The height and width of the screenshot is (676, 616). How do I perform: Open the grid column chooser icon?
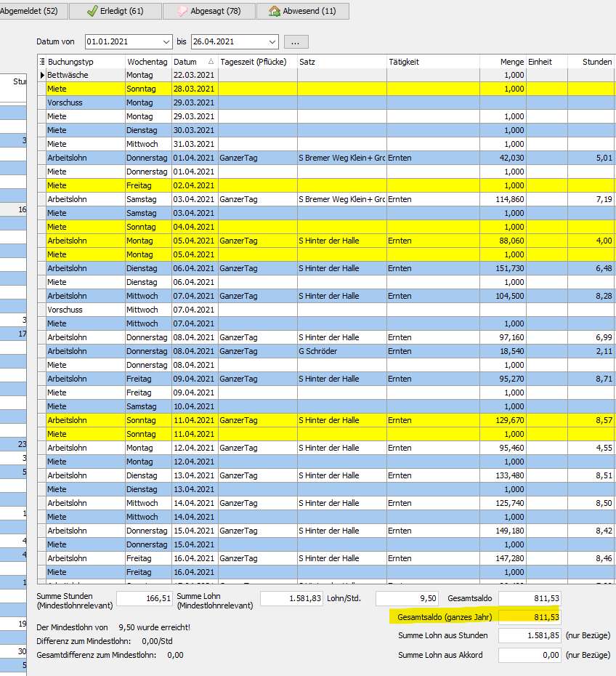click(x=42, y=62)
